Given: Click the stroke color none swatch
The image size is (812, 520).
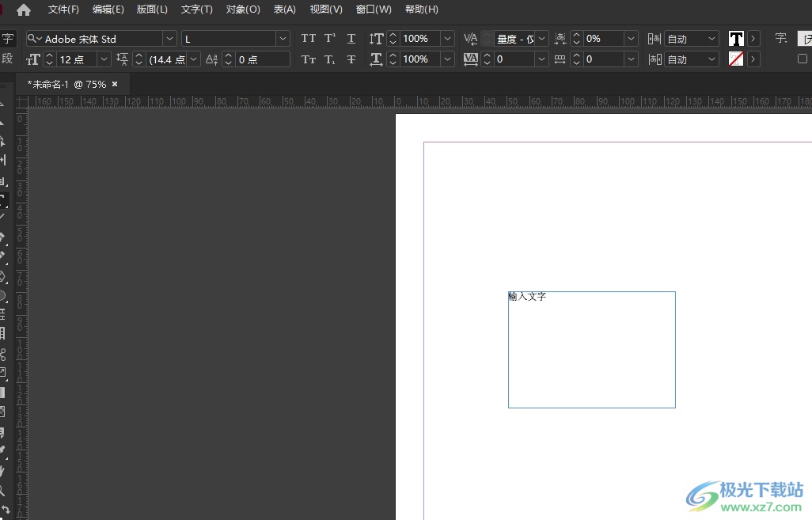Looking at the screenshot, I should 736,59.
